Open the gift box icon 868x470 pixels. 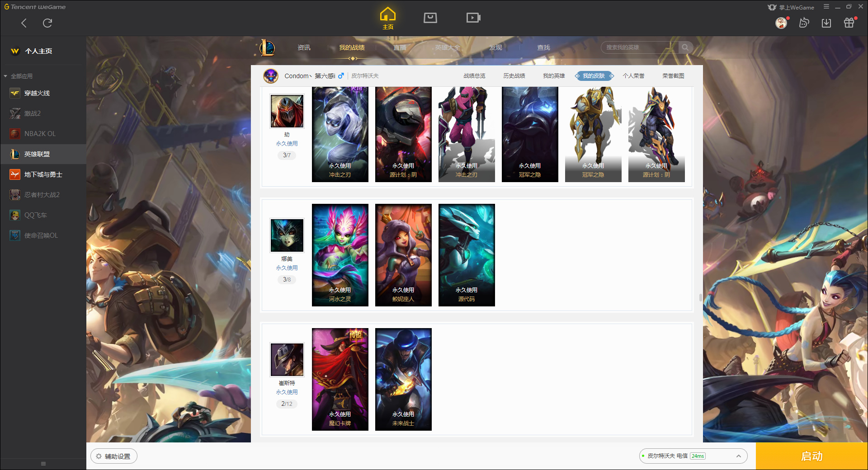[x=849, y=23]
